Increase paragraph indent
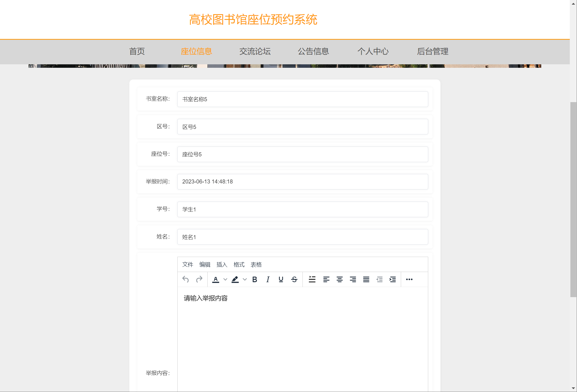The width and height of the screenshot is (577, 392). point(392,279)
